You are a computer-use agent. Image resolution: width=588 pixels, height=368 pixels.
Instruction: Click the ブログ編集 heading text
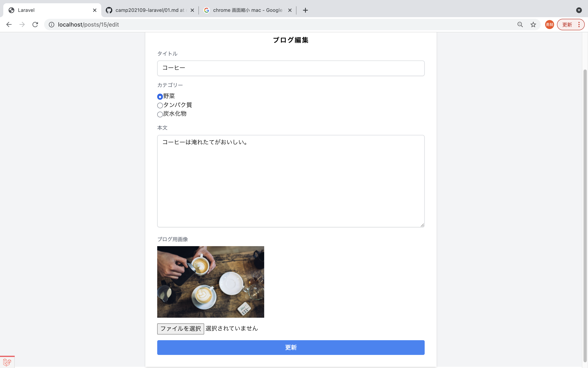(x=291, y=40)
